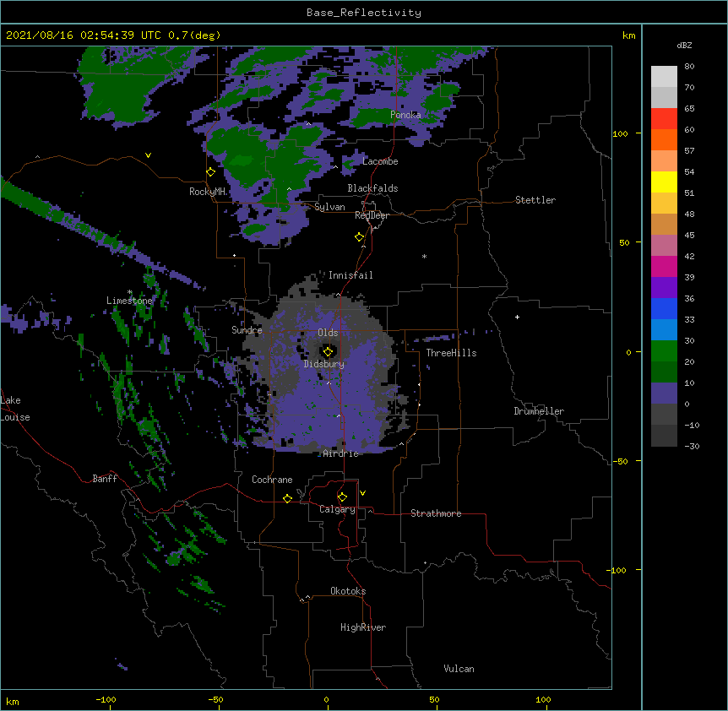The image size is (728, 711).
Task: Select the magenta 42 dBZ legend swatch
Action: tap(664, 266)
